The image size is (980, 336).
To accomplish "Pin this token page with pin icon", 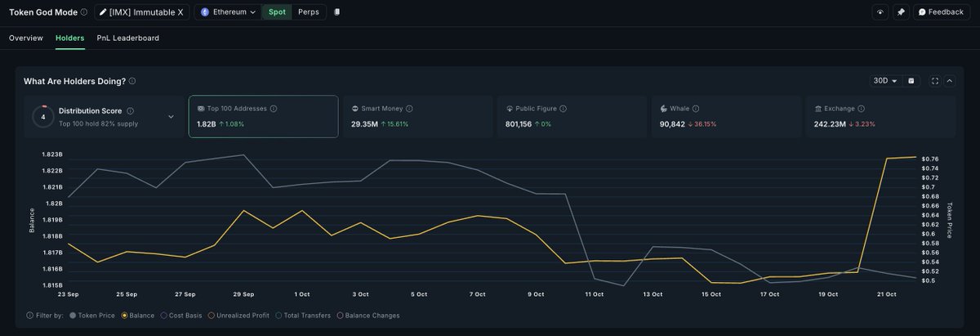I will pos(901,12).
